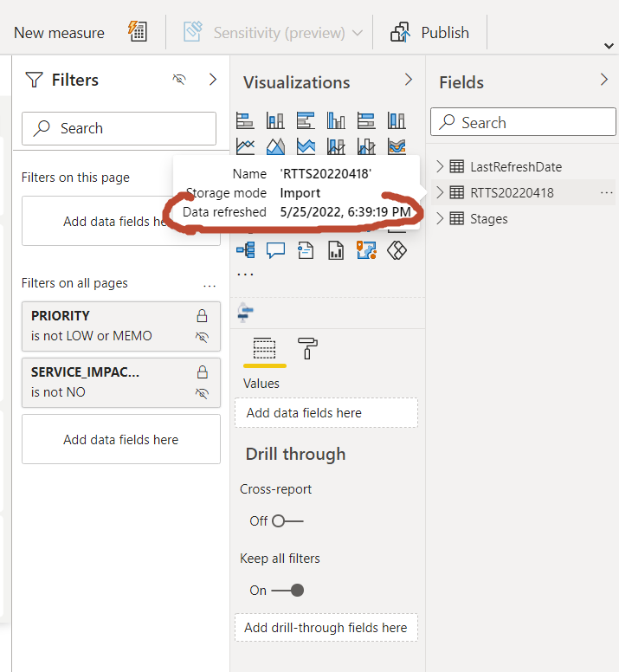Click Add drill-through fields here well
This screenshot has width=619, height=672.
click(x=326, y=628)
